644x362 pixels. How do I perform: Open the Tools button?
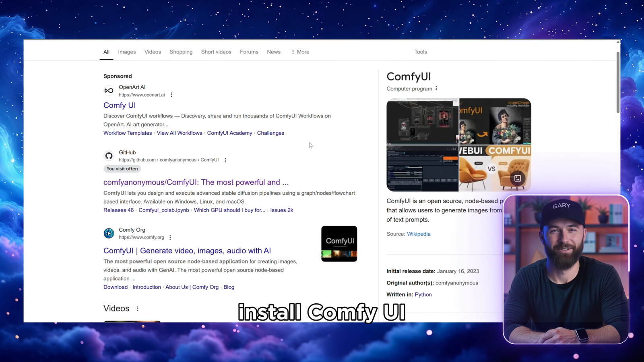tap(421, 52)
